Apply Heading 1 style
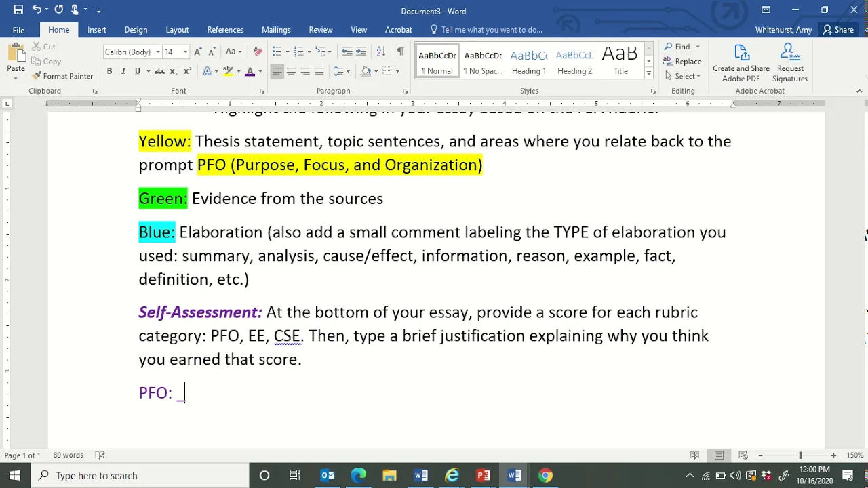Viewport: 868px width, 488px height. pyautogui.click(x=529, y=62)
